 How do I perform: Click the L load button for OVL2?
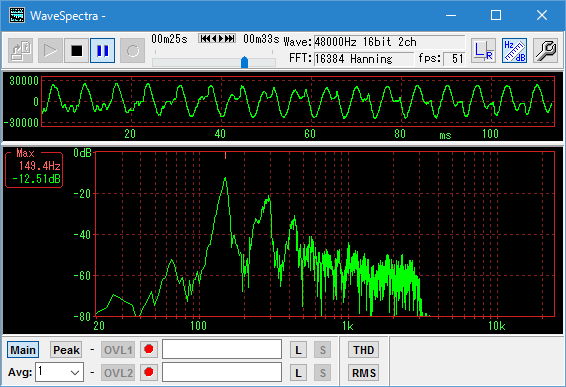click(298, 373)
